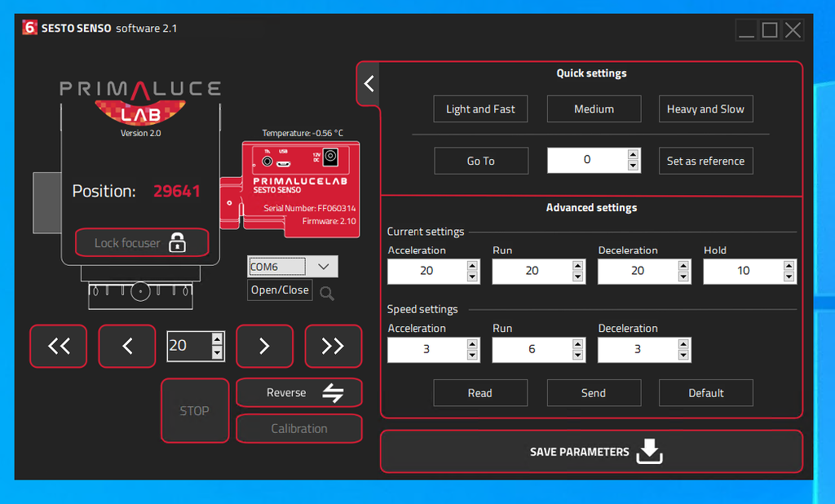Maximize the Sesto Senso window

tap(770, 30)
